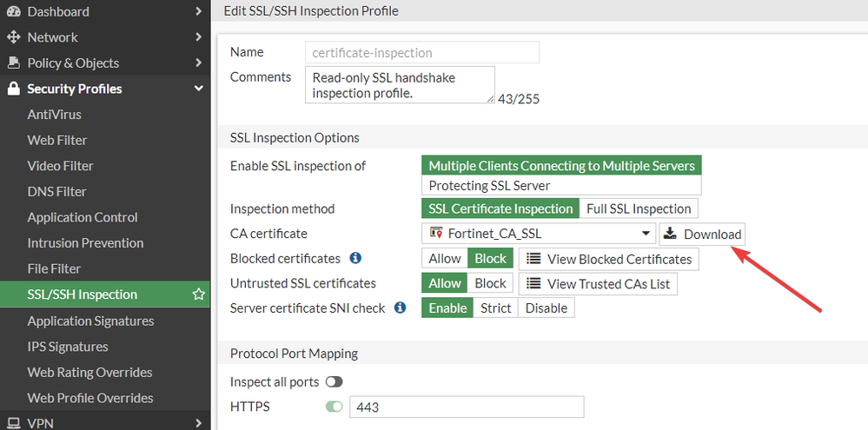Image resolution: width=868 pixels, height=430 pixels.
Task: Click the info icon beside SNI check
Action: coord(400,308)
